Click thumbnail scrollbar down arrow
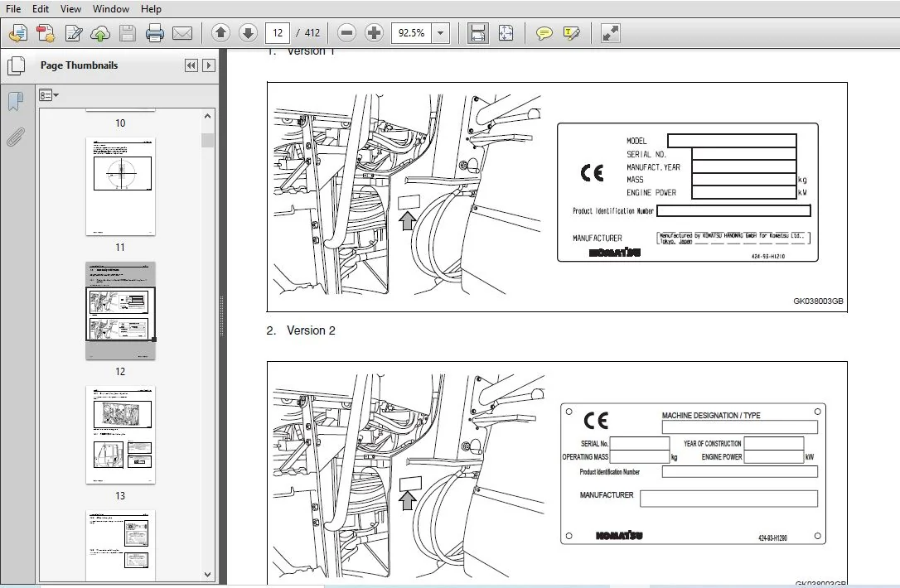 point(207,574)
